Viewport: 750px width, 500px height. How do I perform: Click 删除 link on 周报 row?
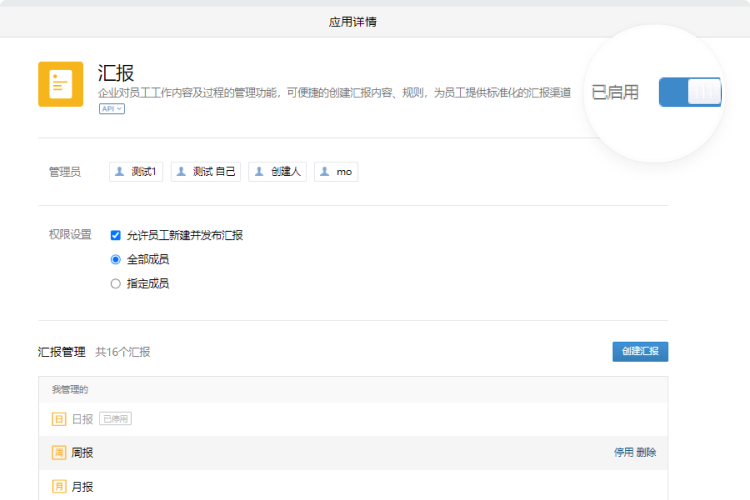coord(646,452)
